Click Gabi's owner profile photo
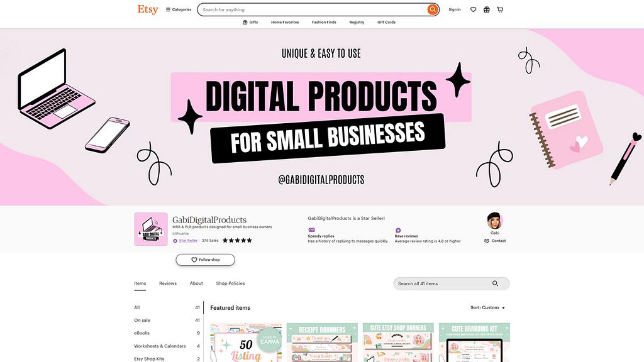Viewport: 644px width, 362px height. coord(494,221)
